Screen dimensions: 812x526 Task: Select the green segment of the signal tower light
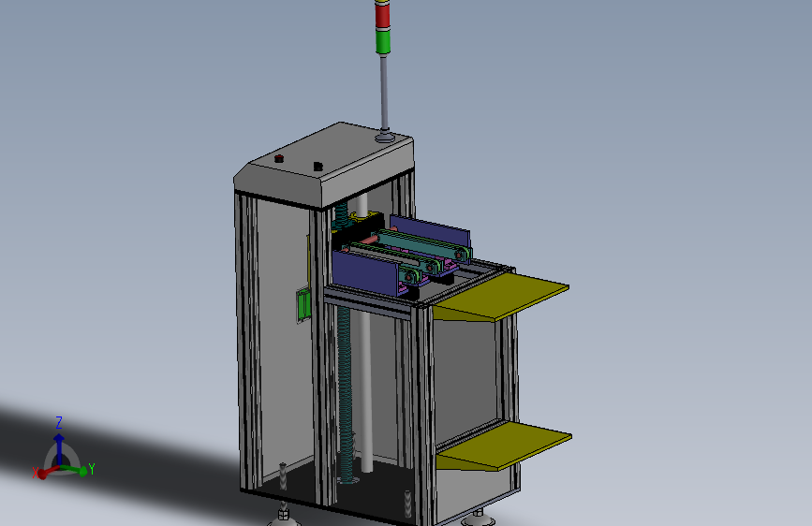point(383,41)
